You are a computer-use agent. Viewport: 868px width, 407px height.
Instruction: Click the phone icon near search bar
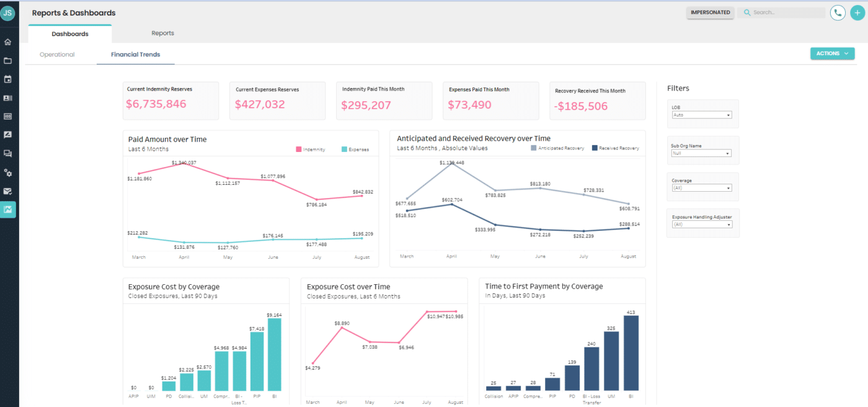coord(838,12)
